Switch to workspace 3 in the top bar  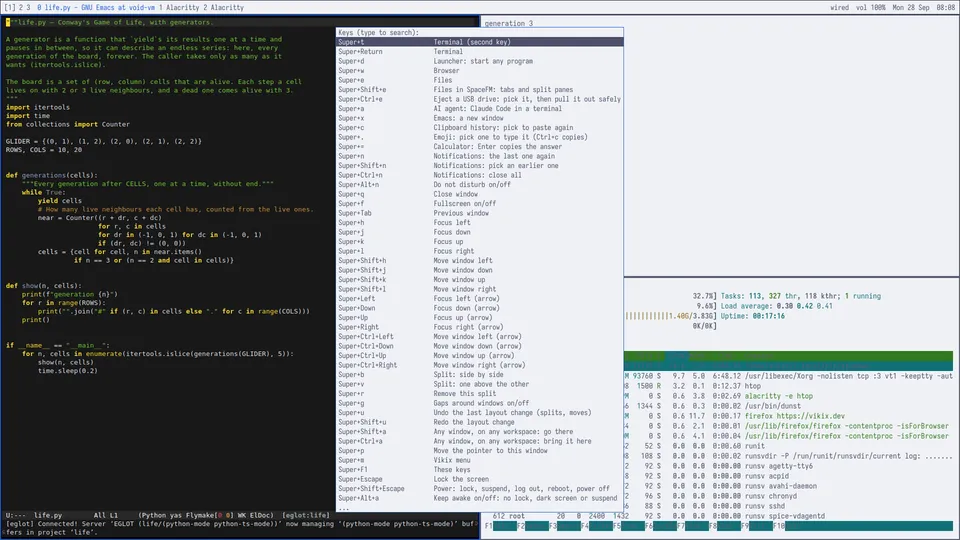click(28, 7)
